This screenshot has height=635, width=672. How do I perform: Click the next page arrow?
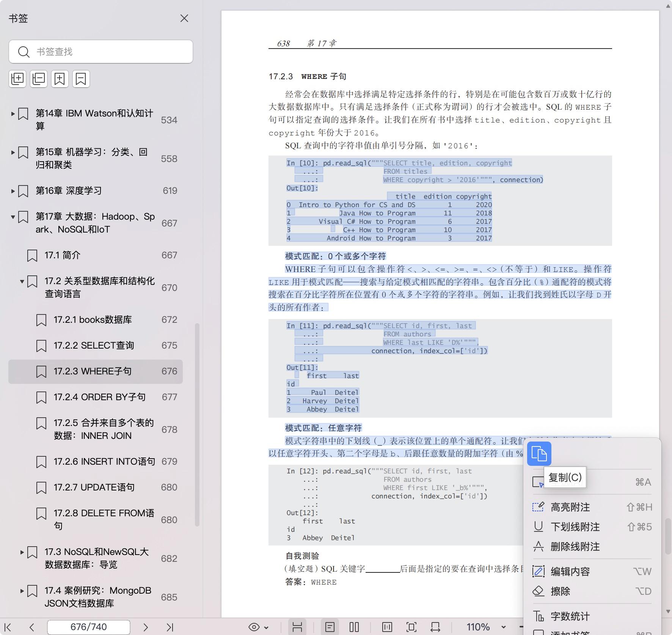tap(145, 627)
